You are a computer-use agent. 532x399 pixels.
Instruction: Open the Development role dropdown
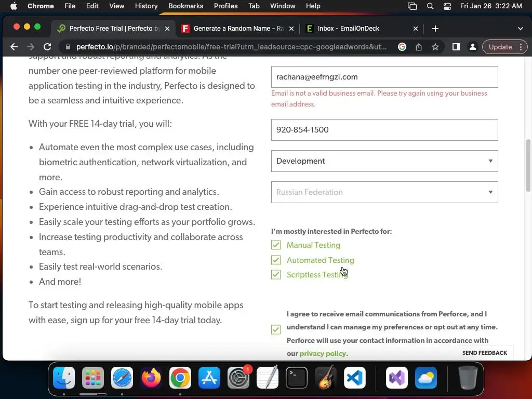pyautogui.click(x=384, y=161)
